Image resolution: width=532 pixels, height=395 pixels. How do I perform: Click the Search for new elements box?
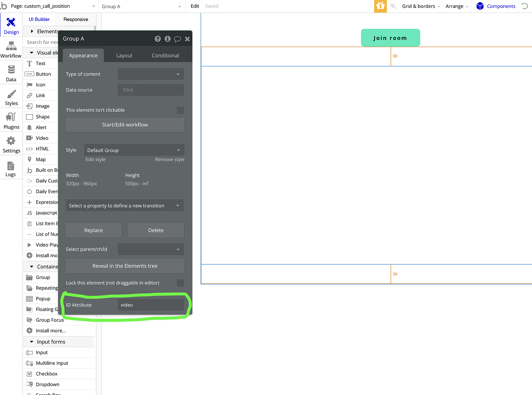point(41,42)
